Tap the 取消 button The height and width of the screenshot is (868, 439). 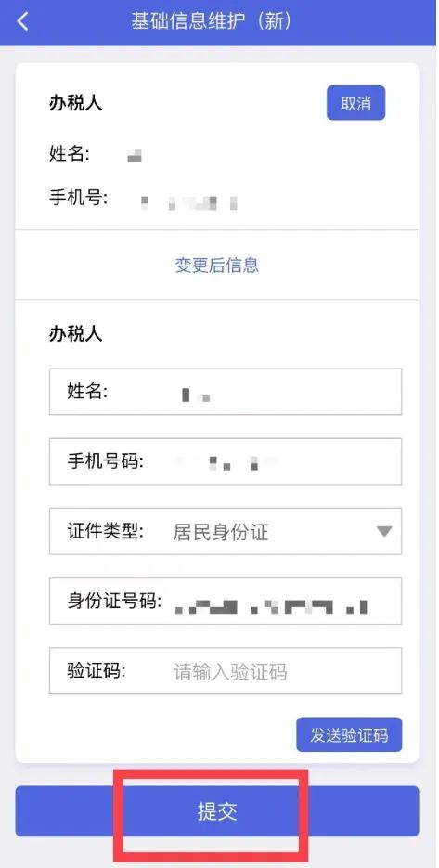(355, 103)
